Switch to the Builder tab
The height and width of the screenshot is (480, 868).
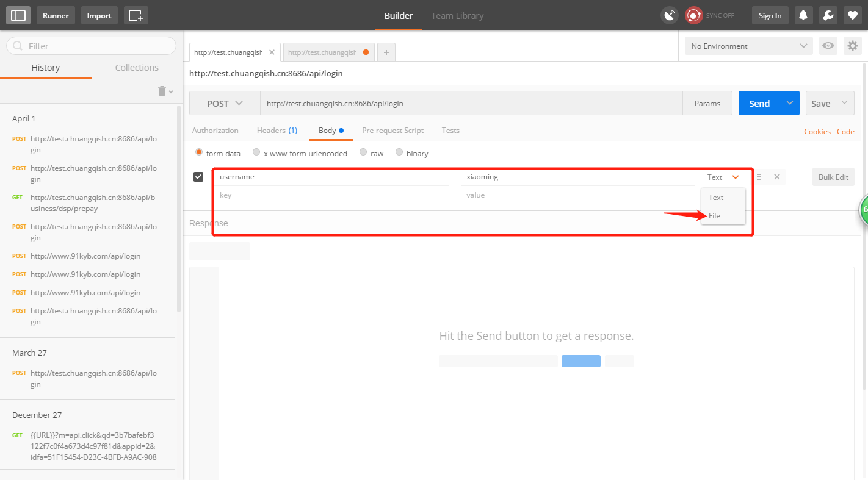399,16
